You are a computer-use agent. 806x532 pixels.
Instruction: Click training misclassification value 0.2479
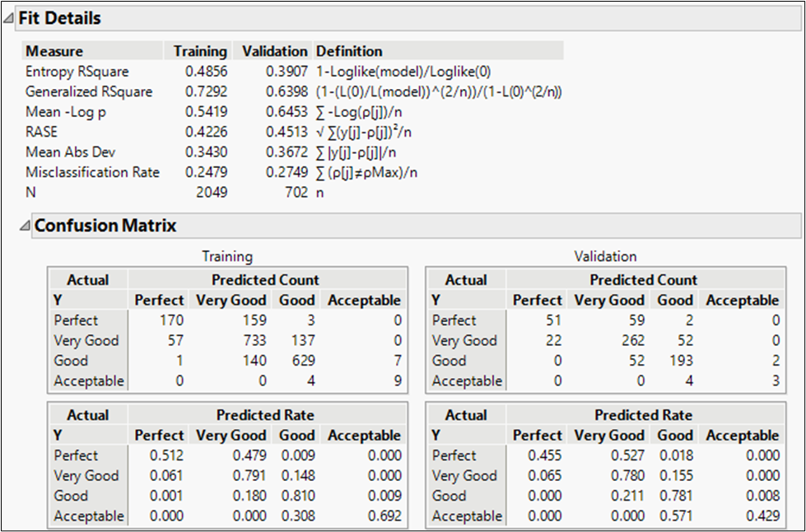[x=207, y=172]
